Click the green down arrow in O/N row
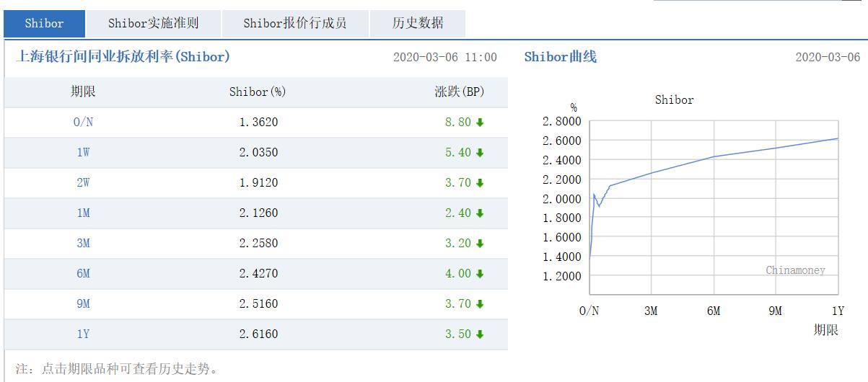Screen dimensions: 868x382 [x=480, y=123]
